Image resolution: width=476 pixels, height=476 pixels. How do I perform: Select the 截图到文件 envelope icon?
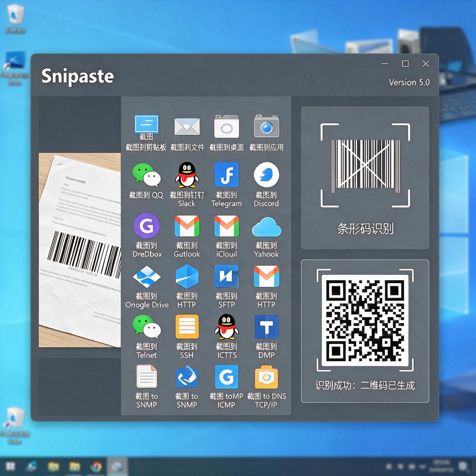187,126
